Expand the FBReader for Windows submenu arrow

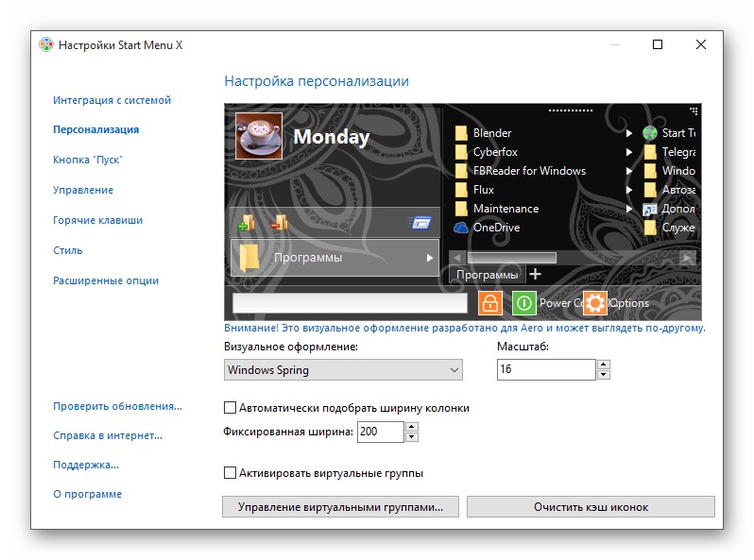coord(629,171)
